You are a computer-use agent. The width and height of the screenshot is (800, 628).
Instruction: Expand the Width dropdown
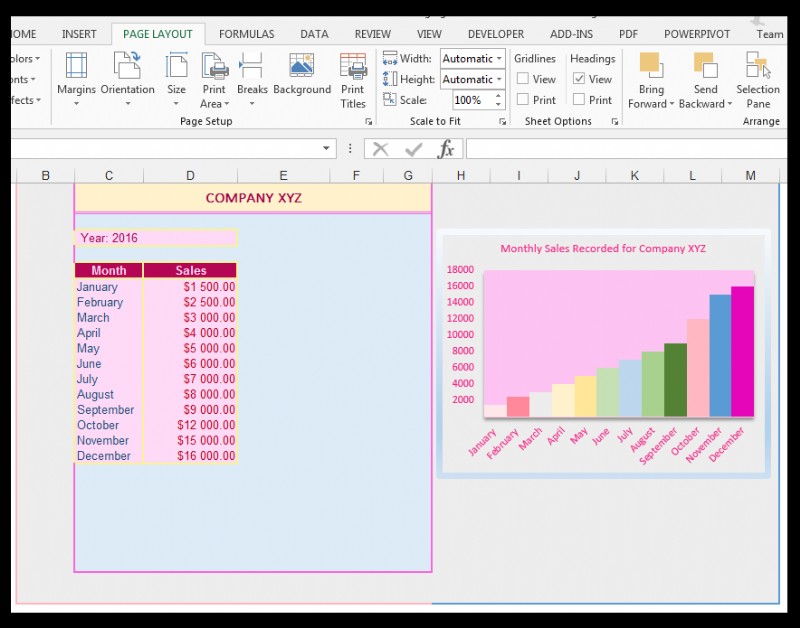497,58
